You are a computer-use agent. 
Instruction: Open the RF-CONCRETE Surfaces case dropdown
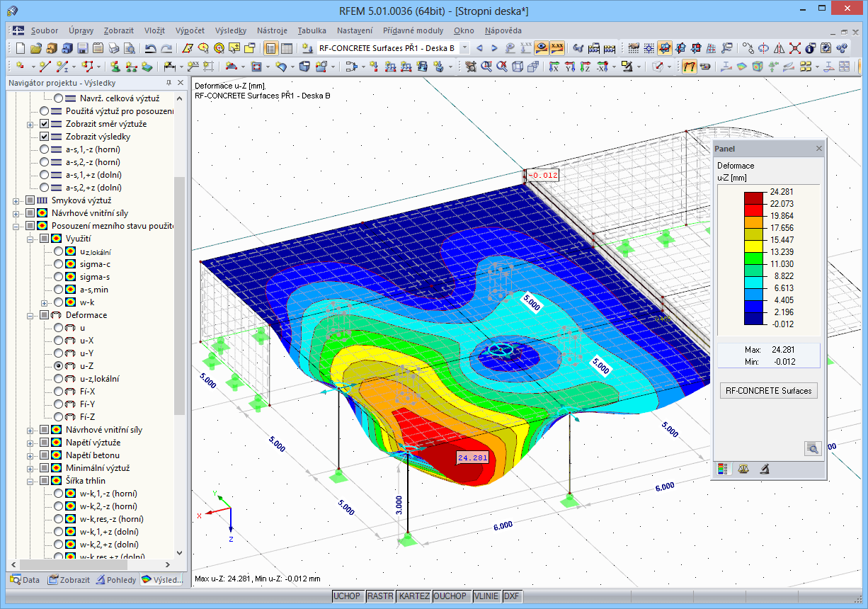[x=464, y=48]
